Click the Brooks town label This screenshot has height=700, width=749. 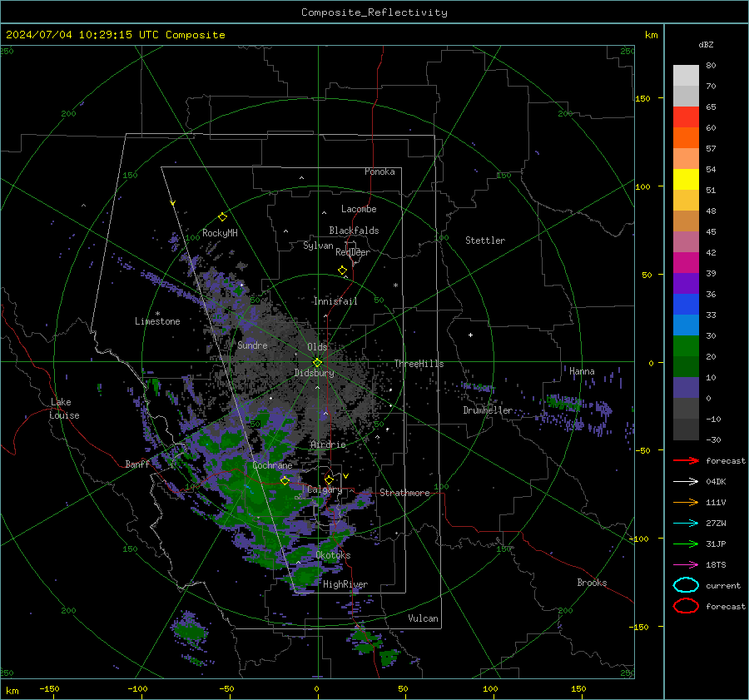[592, 583]
